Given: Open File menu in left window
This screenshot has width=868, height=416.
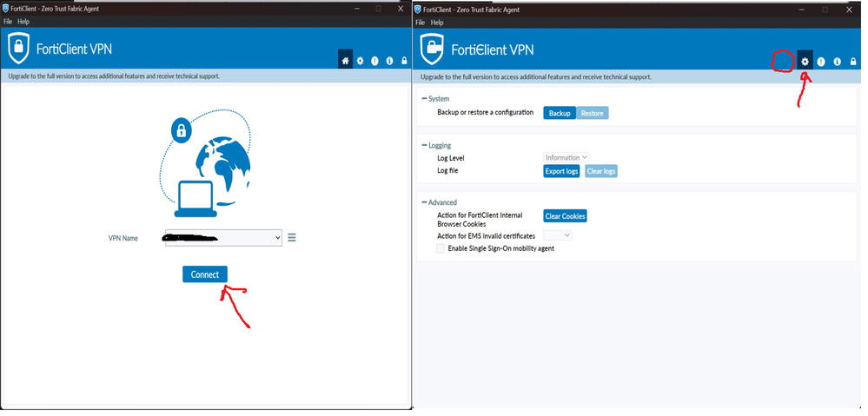Looking at the screenshot, I should [8, 22].
